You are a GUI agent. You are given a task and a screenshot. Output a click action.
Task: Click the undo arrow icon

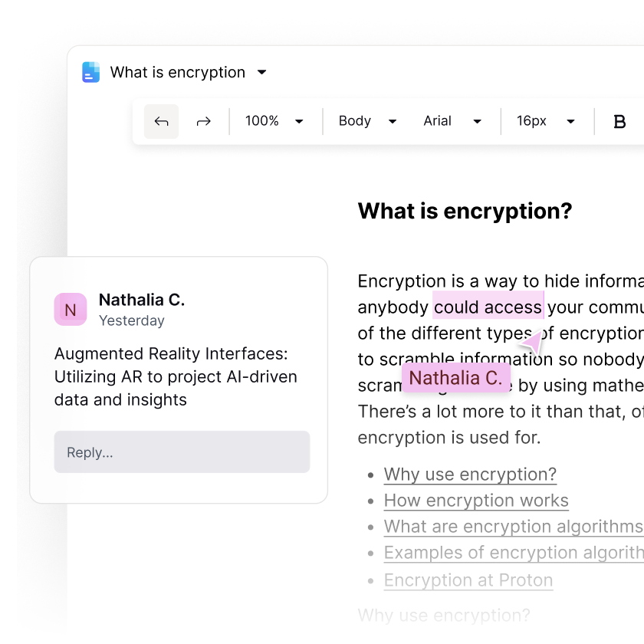pos(161,121)
